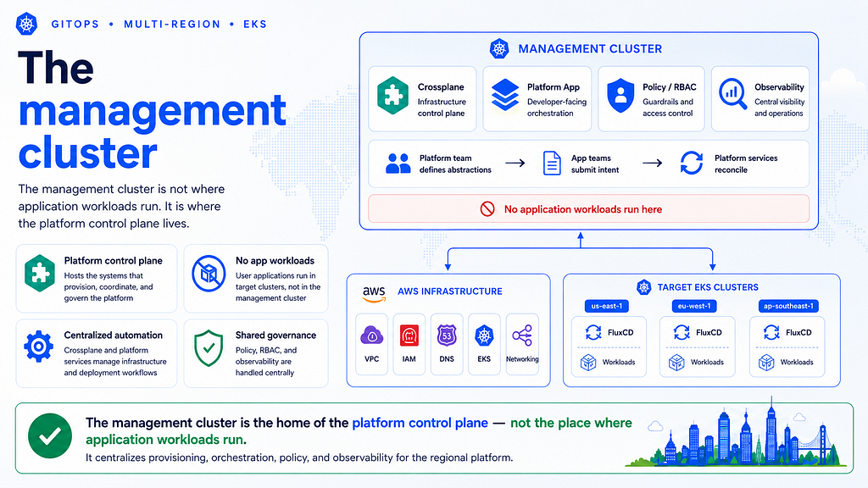
Task: Click the Platform control plane puzzle icon
Action: coord(40,274)
